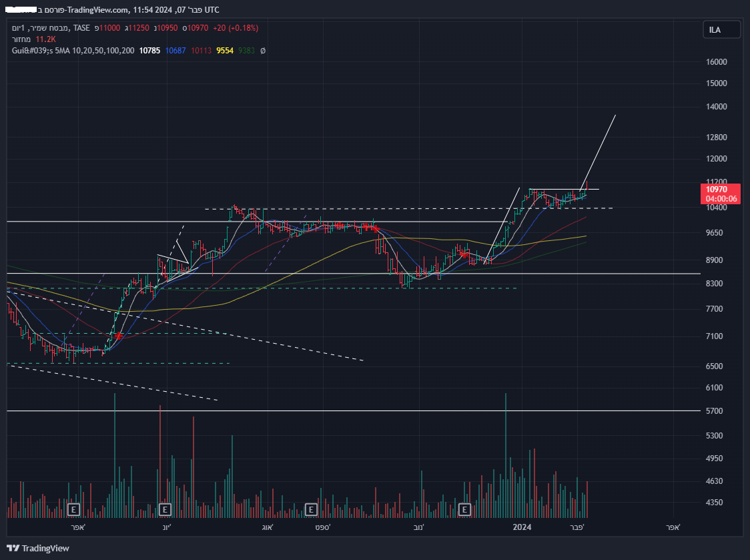
Task: Click the TradingView logo
Action: pos(38,548)
